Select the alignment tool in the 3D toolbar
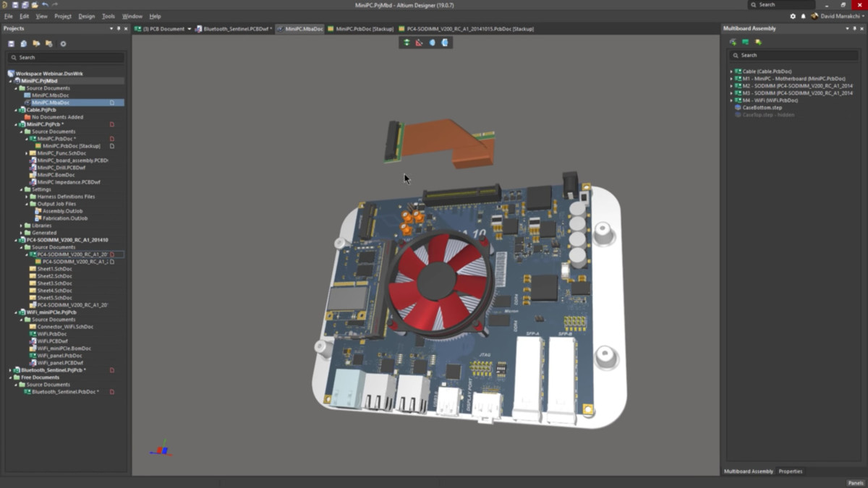The height and width of the screenshot is (488, 868). [407, 42]
